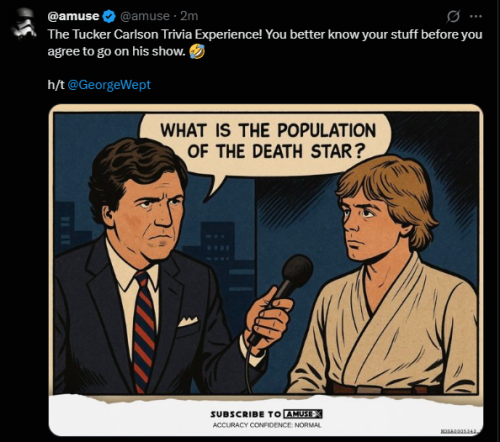Click the Accuracy Confidence: Normal label
Viewport: 500px width, 442px height.
pyautogui.click(x=267, y=425)
